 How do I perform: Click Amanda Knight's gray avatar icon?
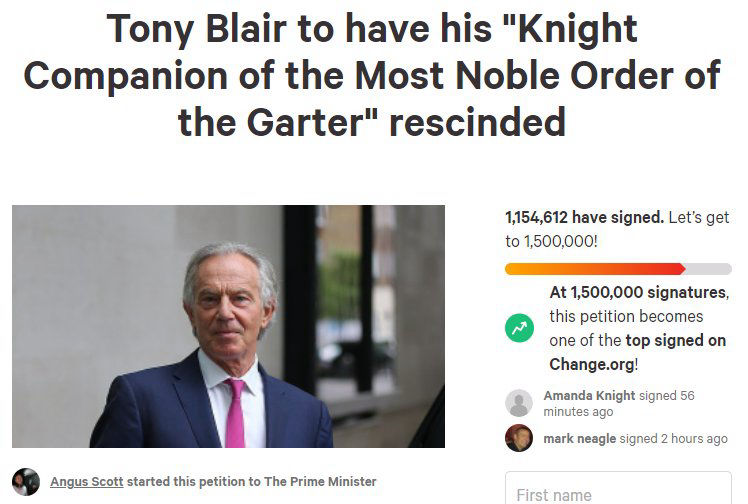pos(519,403)
